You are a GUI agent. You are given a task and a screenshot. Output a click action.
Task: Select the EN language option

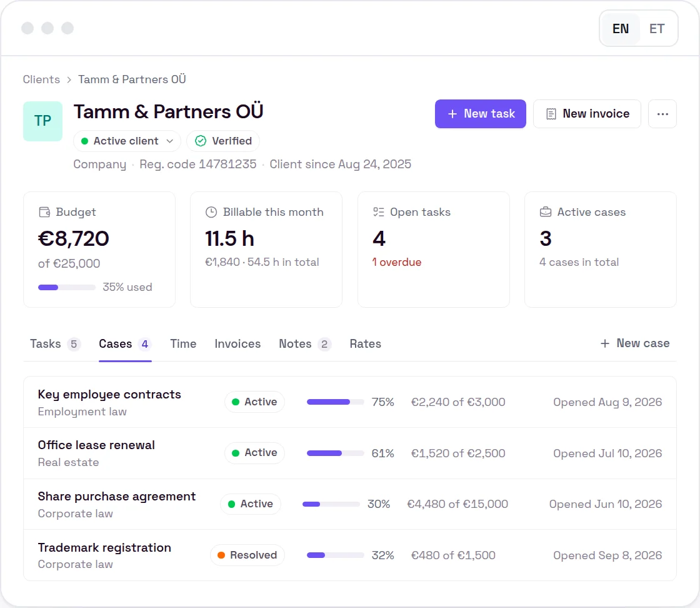point(621,29)
